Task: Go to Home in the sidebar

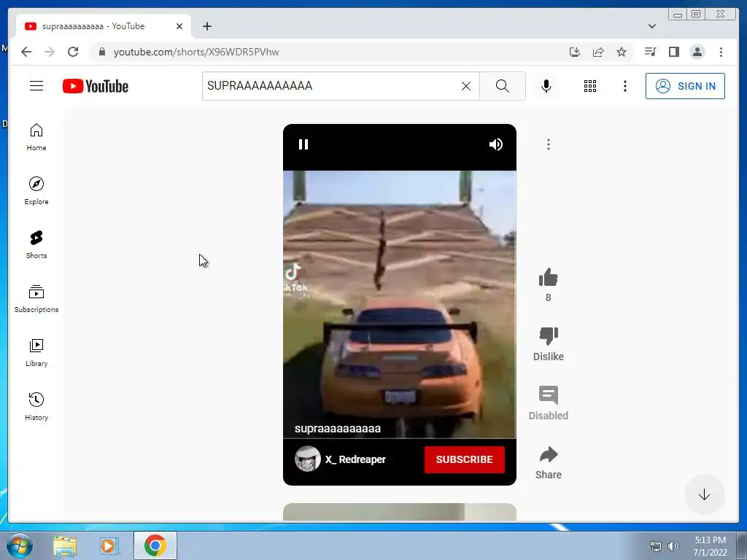Action: (x=36, y=137)
